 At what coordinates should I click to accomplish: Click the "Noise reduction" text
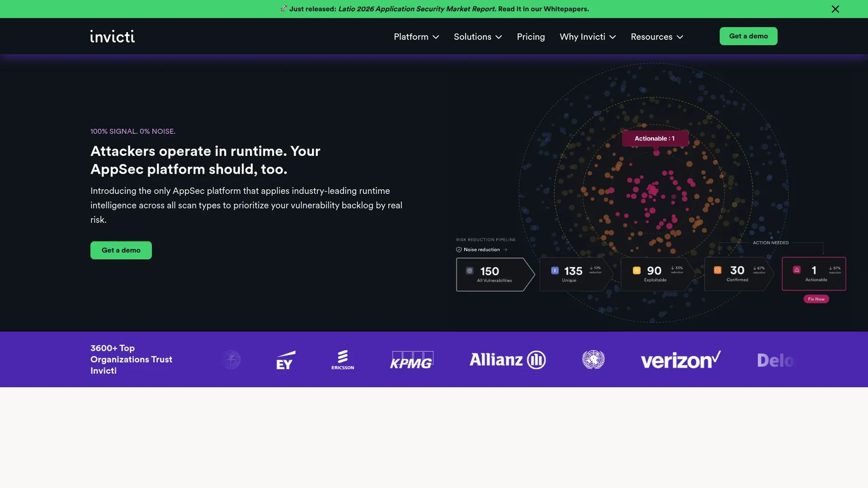pyautogui.click(x=482, y=249)
